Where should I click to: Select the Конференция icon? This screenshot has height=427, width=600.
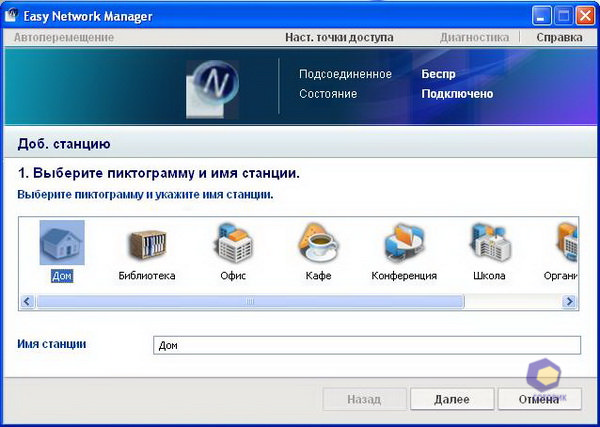404,243
